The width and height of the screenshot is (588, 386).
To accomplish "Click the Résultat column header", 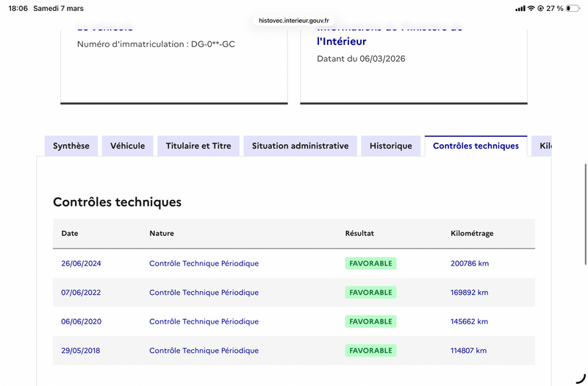I will [359, 233].
